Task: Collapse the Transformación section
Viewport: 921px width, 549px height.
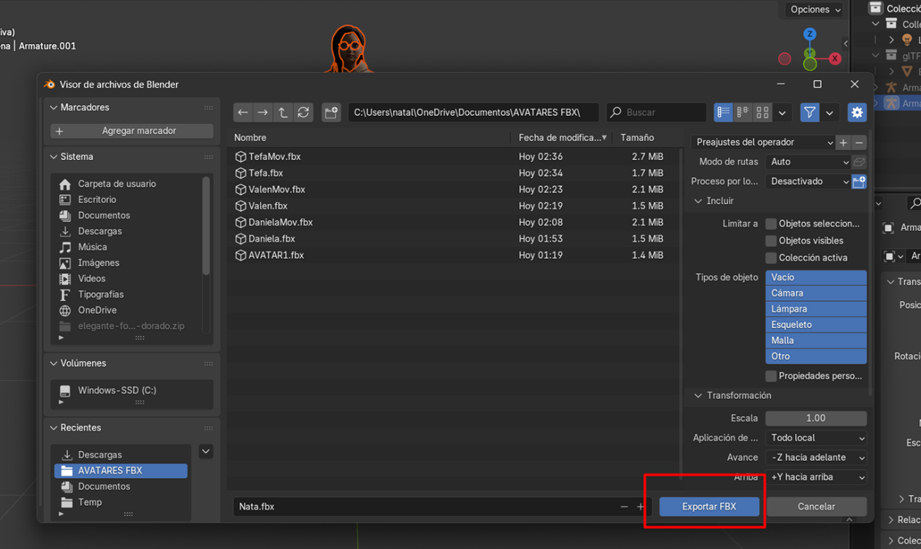Action: click(698, 396)
